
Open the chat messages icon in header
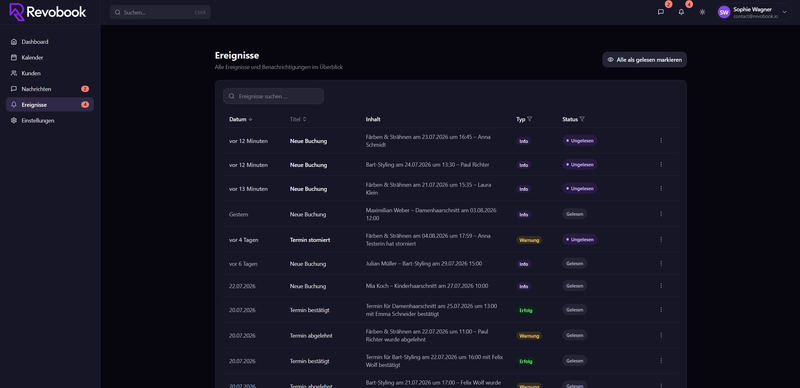pyautogui.click(x=661, y=12)
